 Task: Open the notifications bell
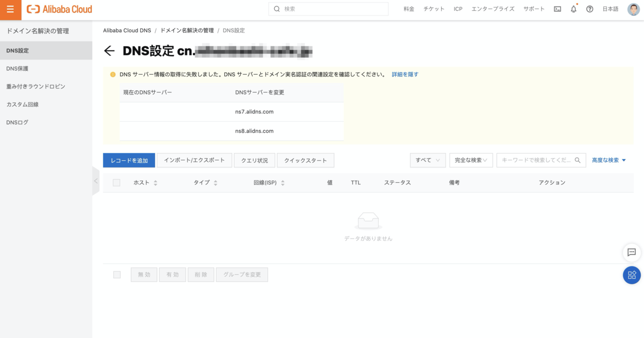574,9
